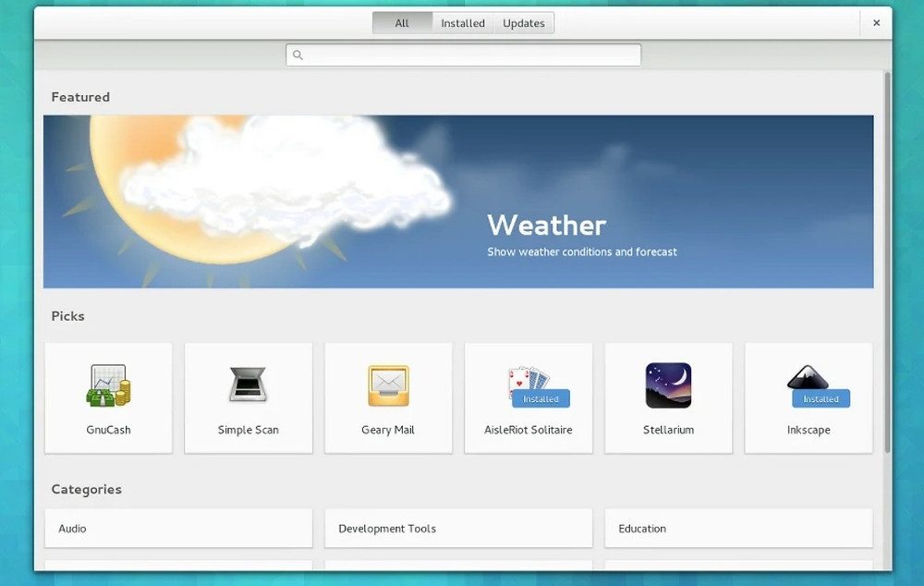Click the AisleRiot Solitaire name label
Image resolution: width=924 pixels, height=586 pixels.
pyautogui.click(x=528, y=430)
